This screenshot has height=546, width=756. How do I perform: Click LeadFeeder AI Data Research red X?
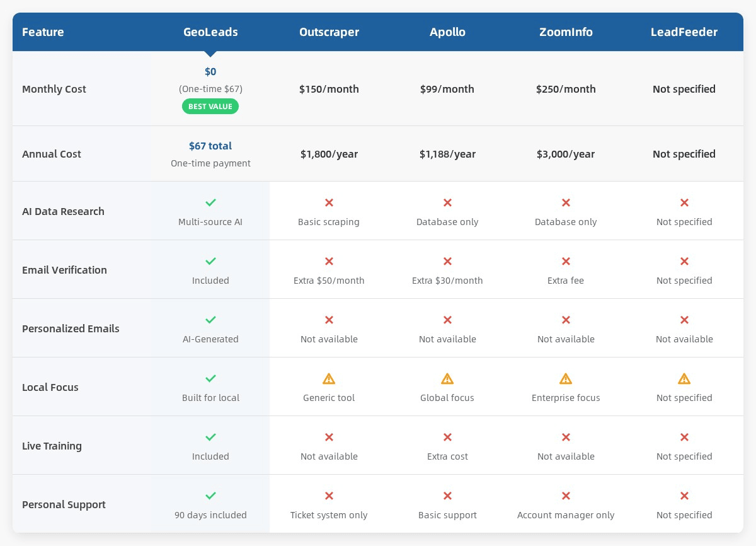pyautogui.click(x=684, y=202)
